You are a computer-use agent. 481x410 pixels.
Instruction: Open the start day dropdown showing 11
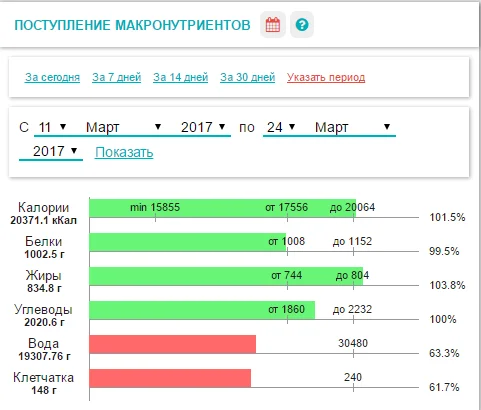(x=52, y=127)
